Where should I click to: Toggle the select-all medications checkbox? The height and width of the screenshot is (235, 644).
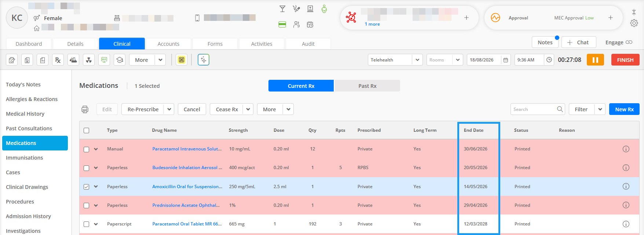(86, 130)
